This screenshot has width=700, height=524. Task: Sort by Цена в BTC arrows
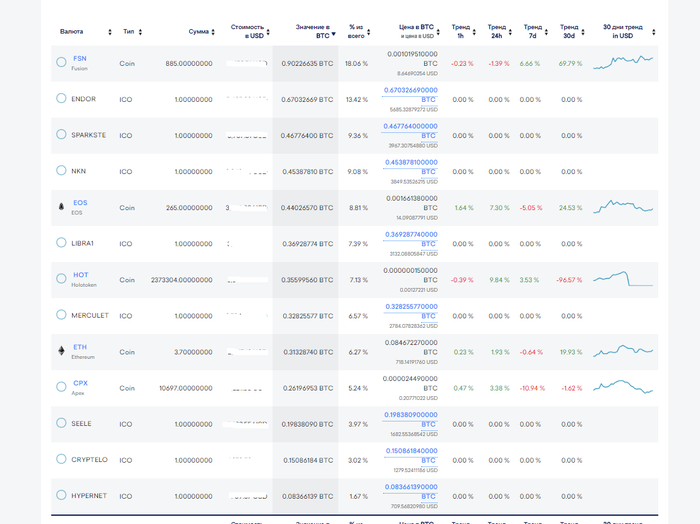(438, 32)
